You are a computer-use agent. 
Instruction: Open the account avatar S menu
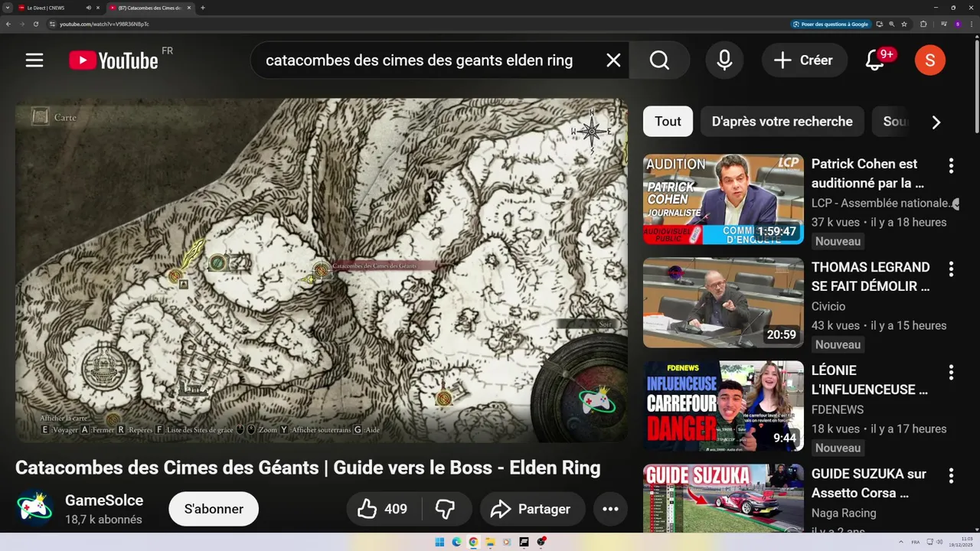click(930, 60)
